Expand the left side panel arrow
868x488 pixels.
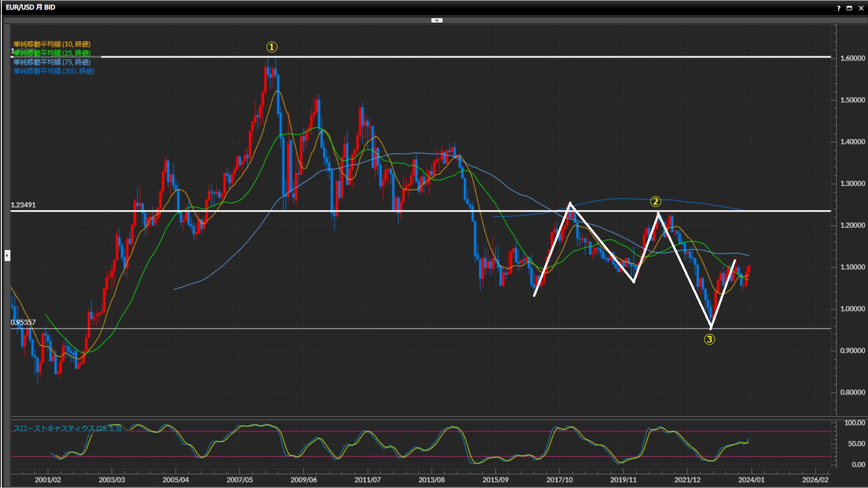(x=7, y=256)
